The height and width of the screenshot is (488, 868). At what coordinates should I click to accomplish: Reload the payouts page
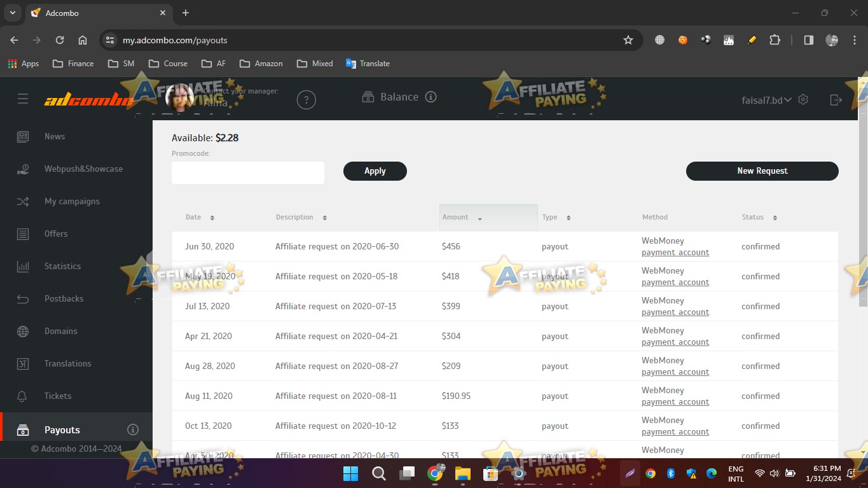[60, 40]
